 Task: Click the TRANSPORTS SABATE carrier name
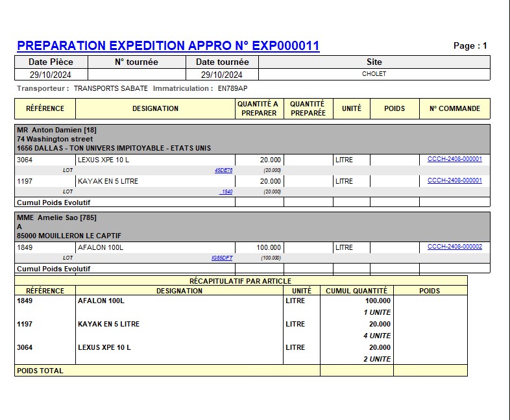point(110,88)
